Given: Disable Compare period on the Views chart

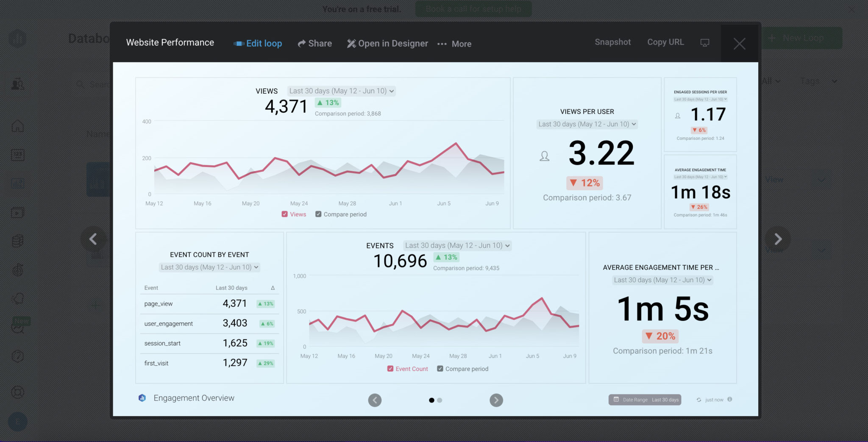Looking at the screenshot, I should (x=318, y=214).
